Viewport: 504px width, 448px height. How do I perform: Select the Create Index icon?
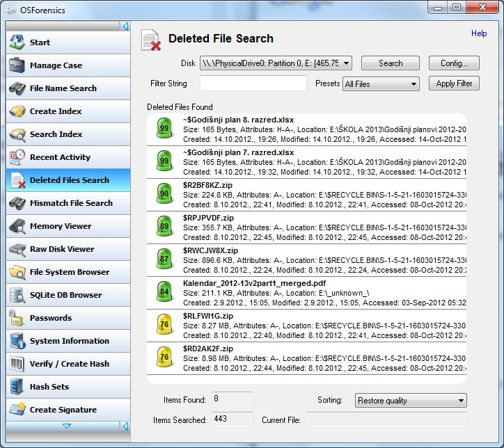click(17, 111)
